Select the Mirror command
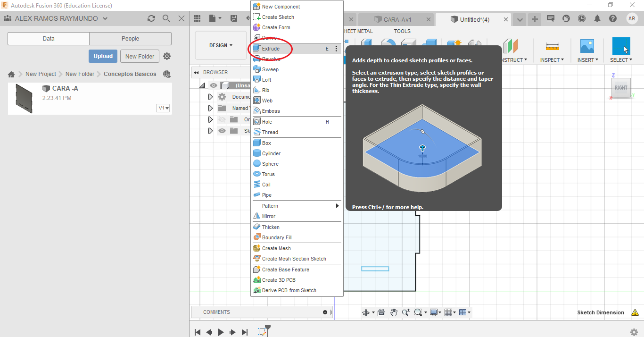The image size is (644, 337). (297, 216)
